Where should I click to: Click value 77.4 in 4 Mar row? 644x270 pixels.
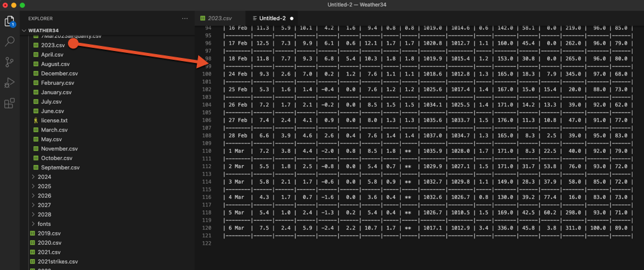549,197
